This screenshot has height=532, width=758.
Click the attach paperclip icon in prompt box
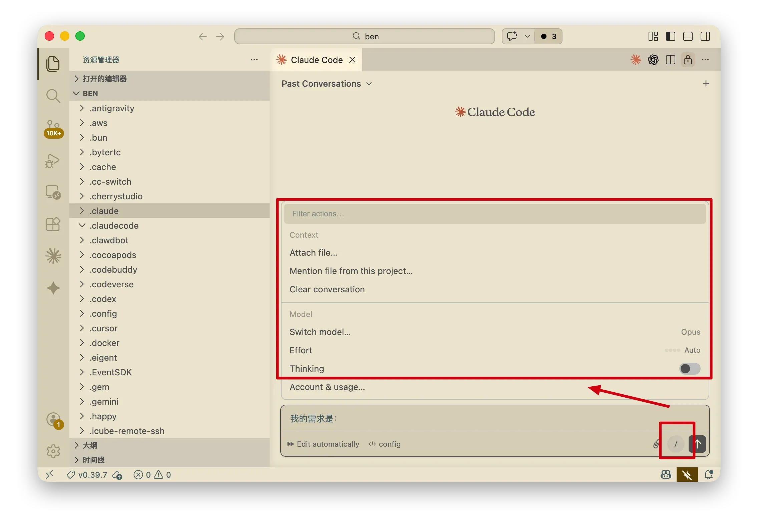[x=657, y=444]
